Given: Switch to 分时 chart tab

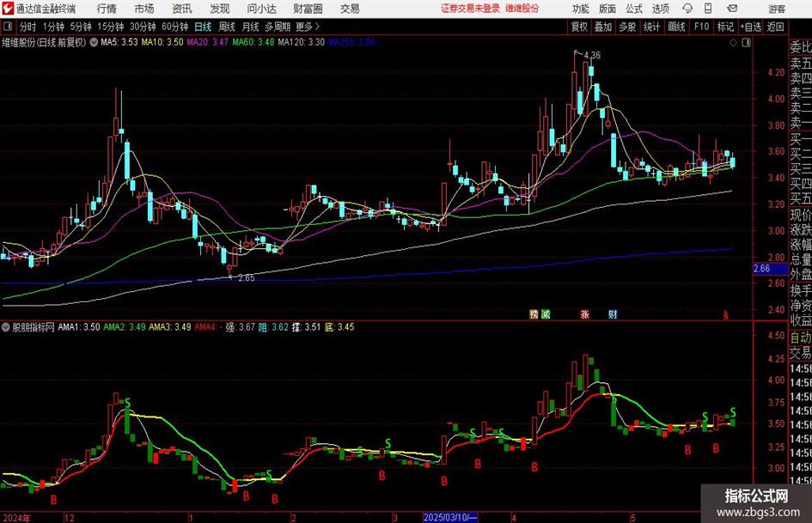Looking at the screenshot, I should click(x=27, y=27).
